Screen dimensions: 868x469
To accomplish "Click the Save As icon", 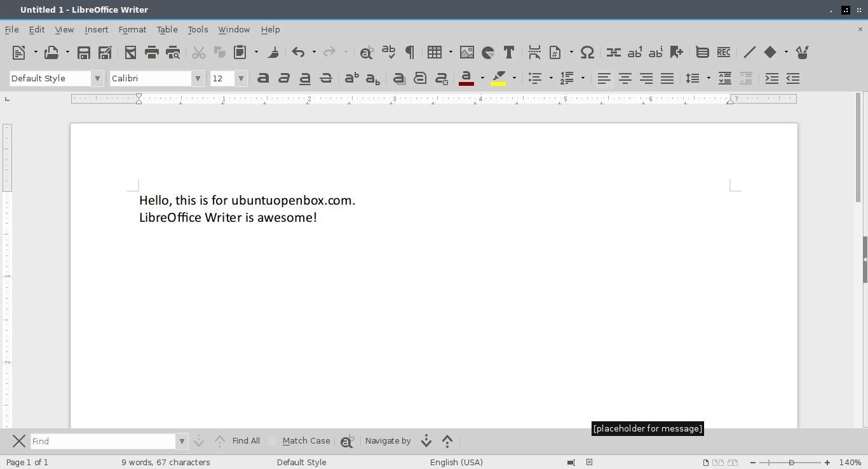I will pos(105,52).
